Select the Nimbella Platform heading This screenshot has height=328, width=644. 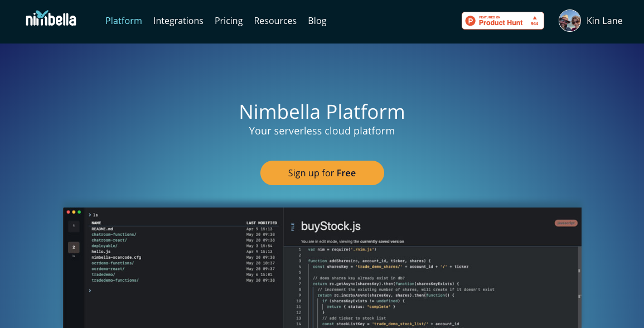pos(322,112)
